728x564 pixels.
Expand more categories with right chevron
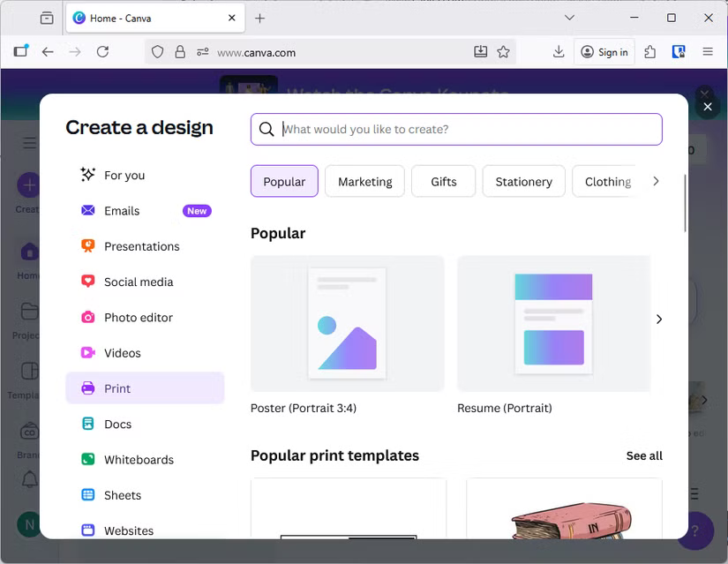(656, 181)
